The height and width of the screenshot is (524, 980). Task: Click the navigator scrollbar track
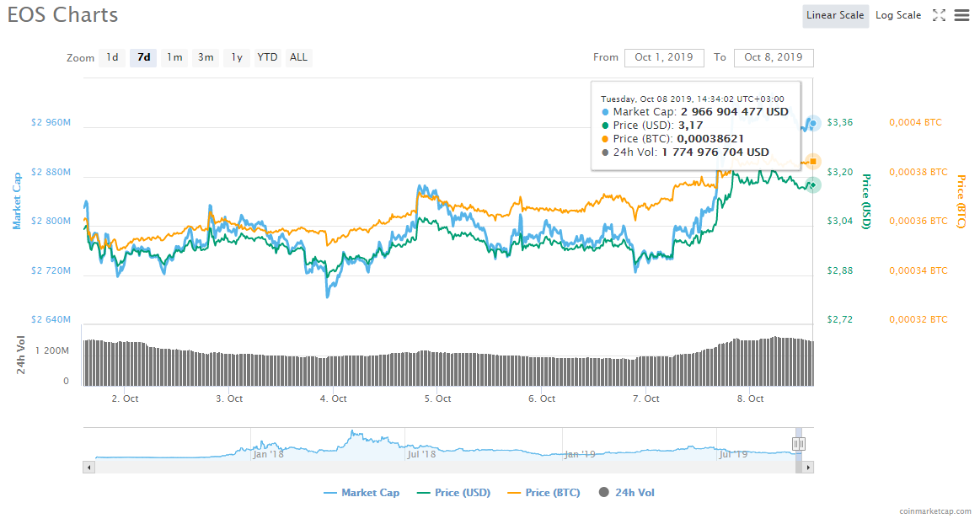(444, 468)
